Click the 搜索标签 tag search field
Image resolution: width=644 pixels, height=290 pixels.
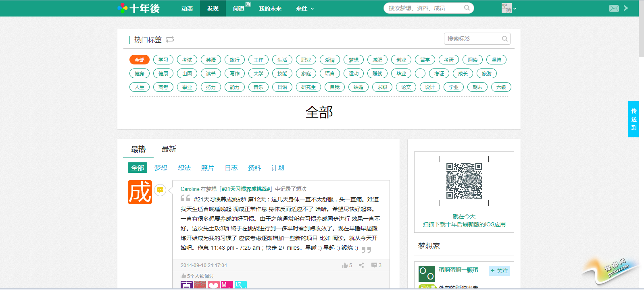click(472, 39)
